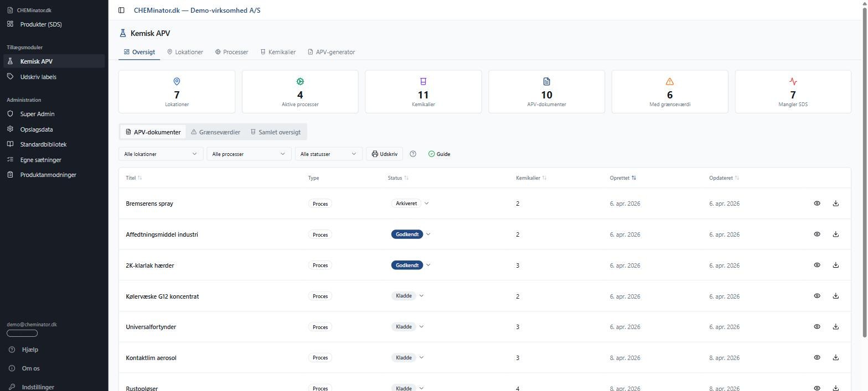Open the APV-generator tab
The image size is (868, 391).
click(x=331, y=52)
